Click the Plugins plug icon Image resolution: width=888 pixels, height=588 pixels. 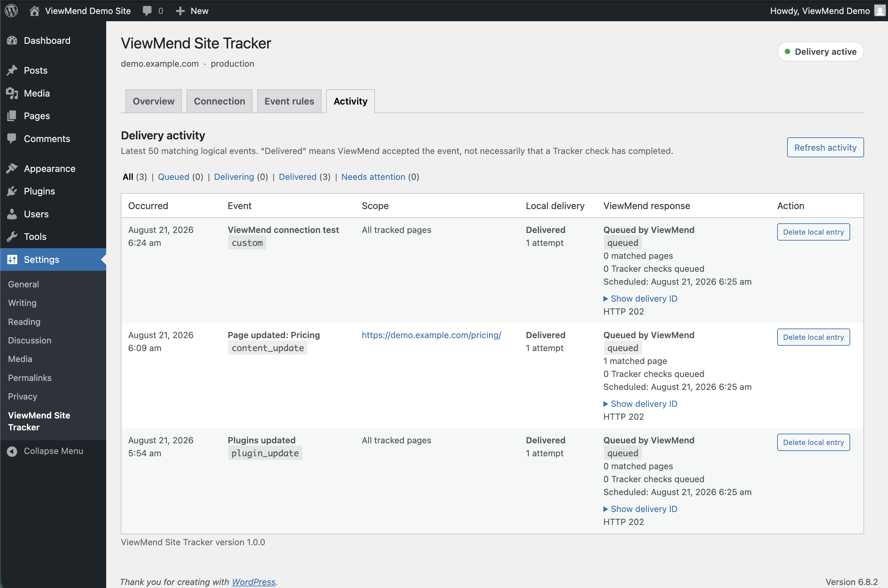point(12,191)
